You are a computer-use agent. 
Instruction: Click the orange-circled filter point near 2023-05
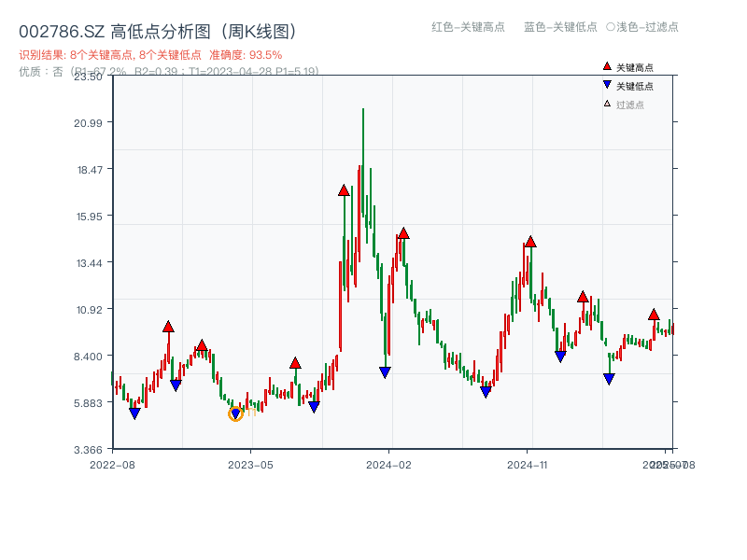point(236,413)
